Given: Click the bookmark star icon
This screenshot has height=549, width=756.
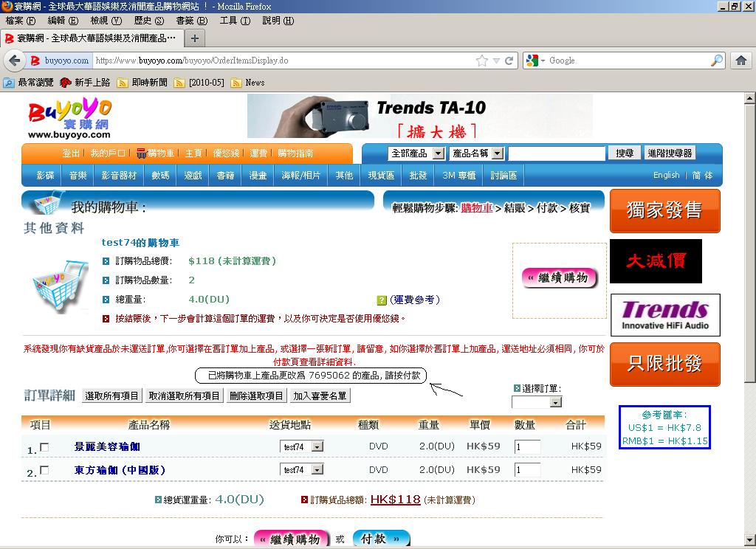Looking at the screenshot, I should click(481, 61).
